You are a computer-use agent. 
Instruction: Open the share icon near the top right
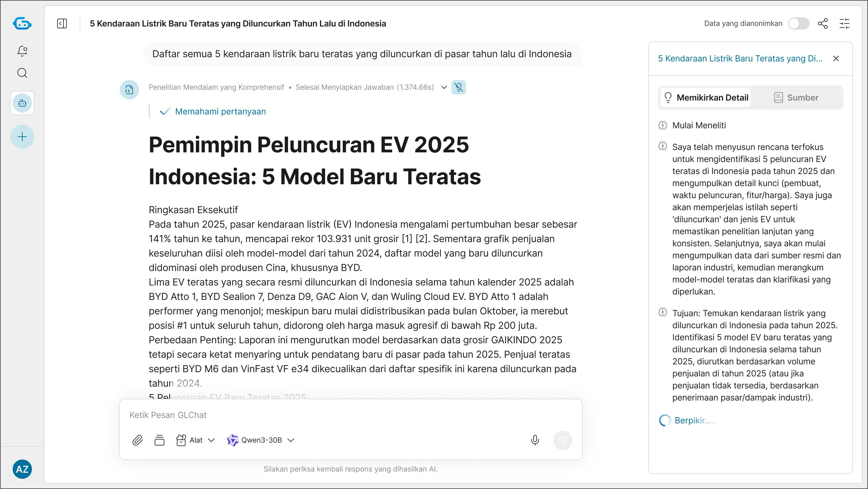point(823,23)
